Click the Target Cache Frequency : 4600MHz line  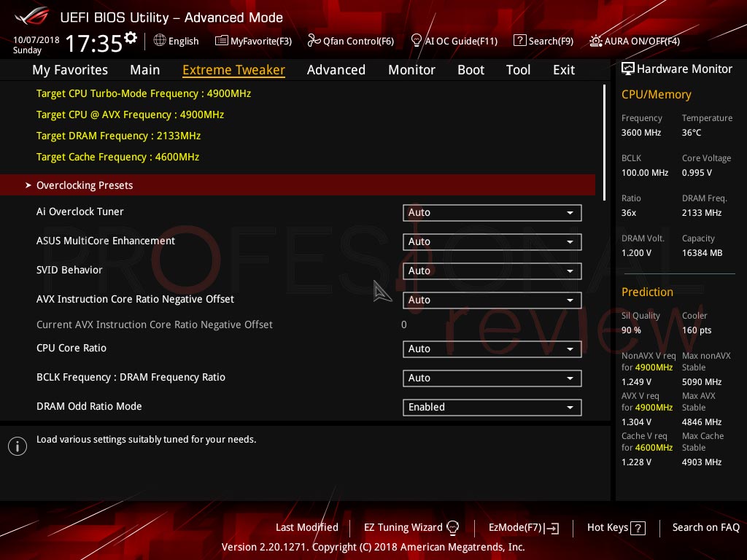click(117, 157)
